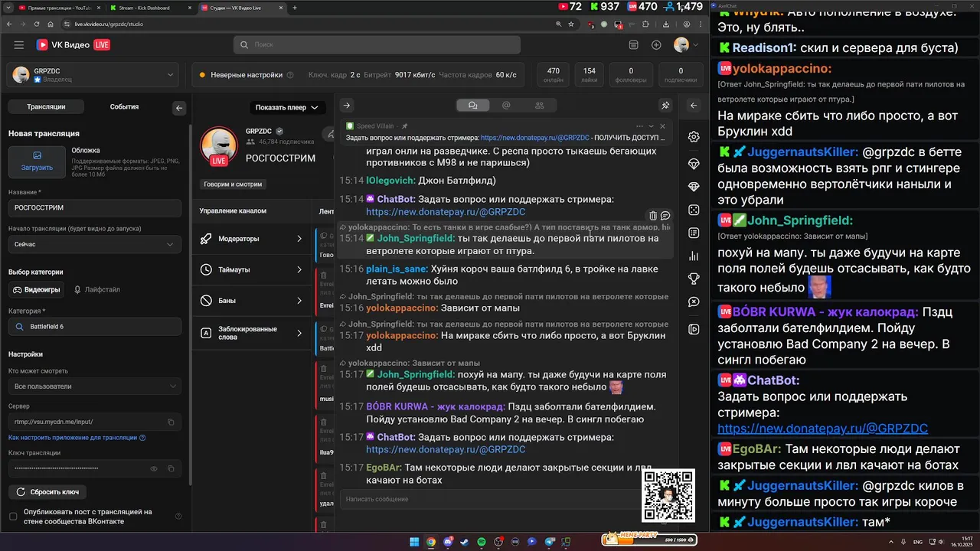Check Опубликовать пост с трансляцией checkbox

13,517
